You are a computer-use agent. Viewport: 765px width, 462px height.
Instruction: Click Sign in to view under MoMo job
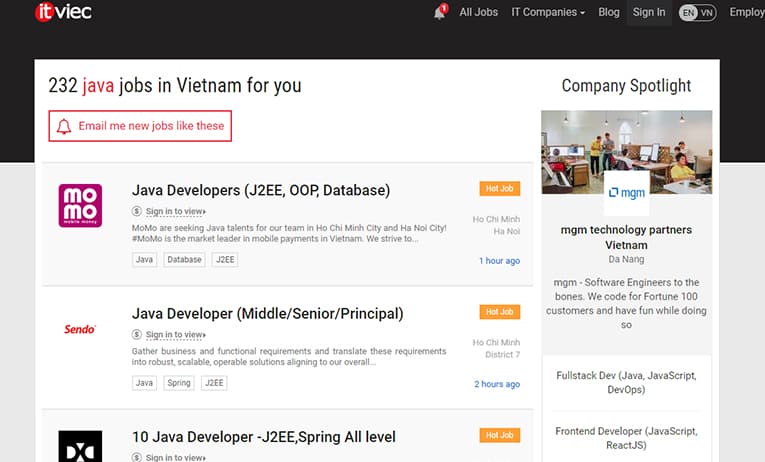176,211
